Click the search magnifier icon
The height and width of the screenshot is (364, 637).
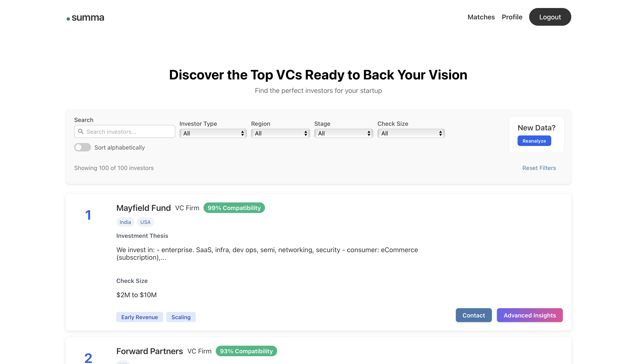[x=81, y=131]
